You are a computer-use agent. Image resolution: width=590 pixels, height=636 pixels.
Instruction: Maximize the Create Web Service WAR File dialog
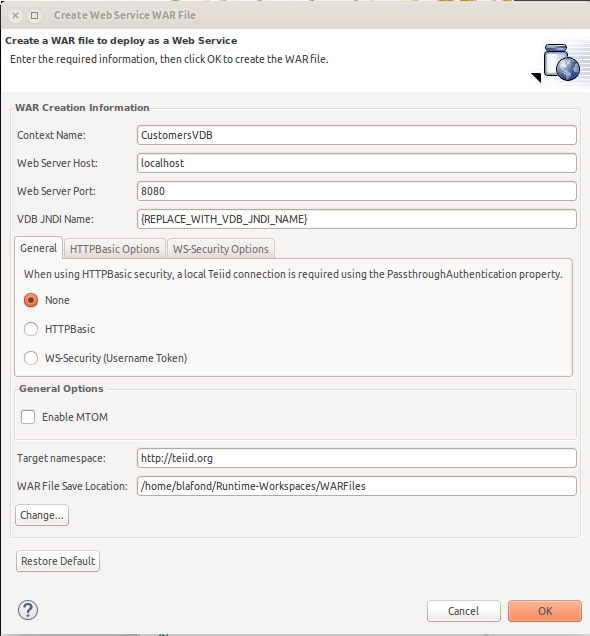(35, 15)
